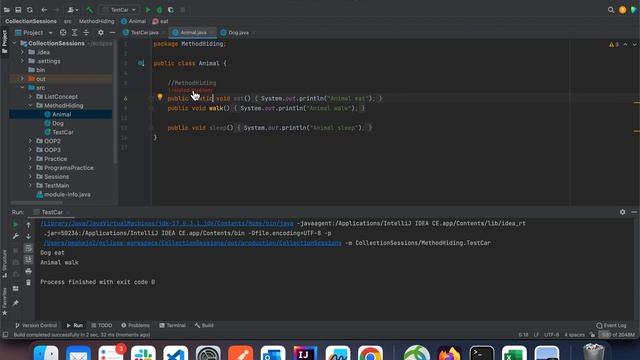Run TestCar with green play icon
Image resolution: width=640 pixels, height=360 pixels.
pos(148,10)
